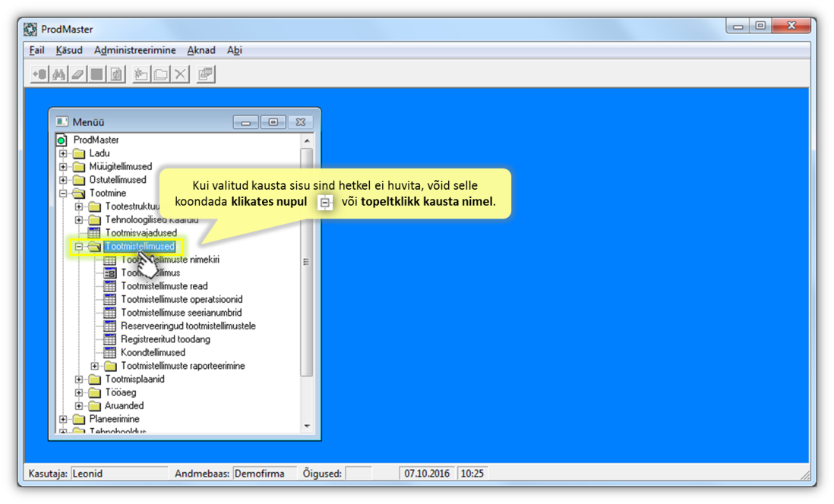Collapse the Tootmine folder
Screen dimensions: 834x504
click(x=63, y=194)
